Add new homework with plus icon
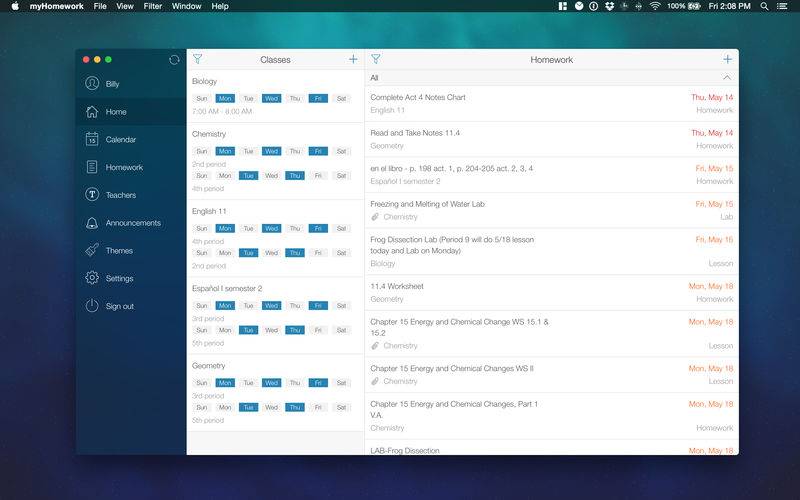 point(728,59)
